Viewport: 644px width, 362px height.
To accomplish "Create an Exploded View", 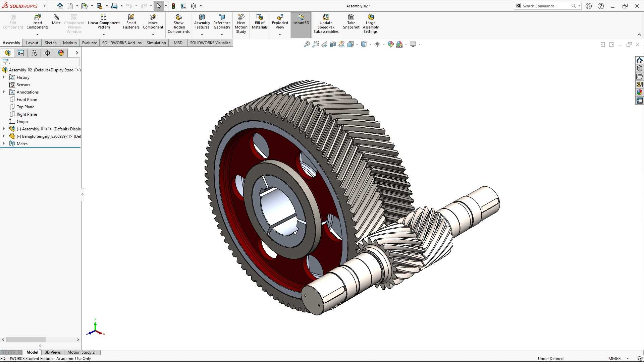I will pos(280,22).
